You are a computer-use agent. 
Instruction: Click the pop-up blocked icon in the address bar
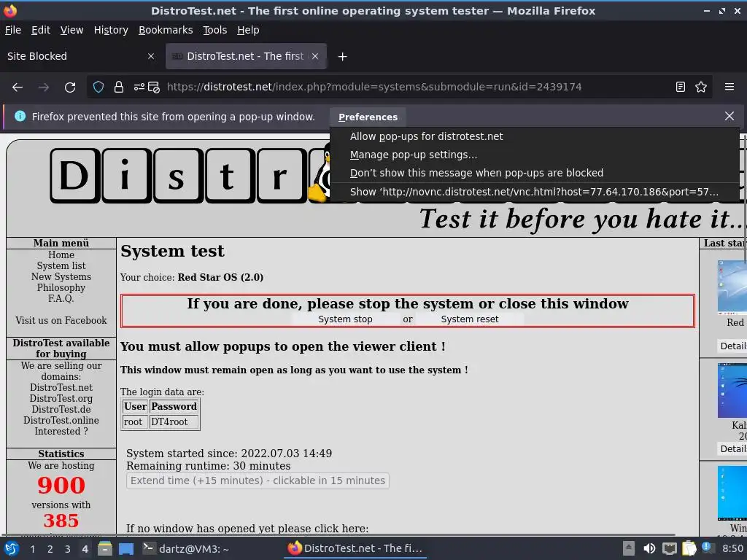click(153, 87)
